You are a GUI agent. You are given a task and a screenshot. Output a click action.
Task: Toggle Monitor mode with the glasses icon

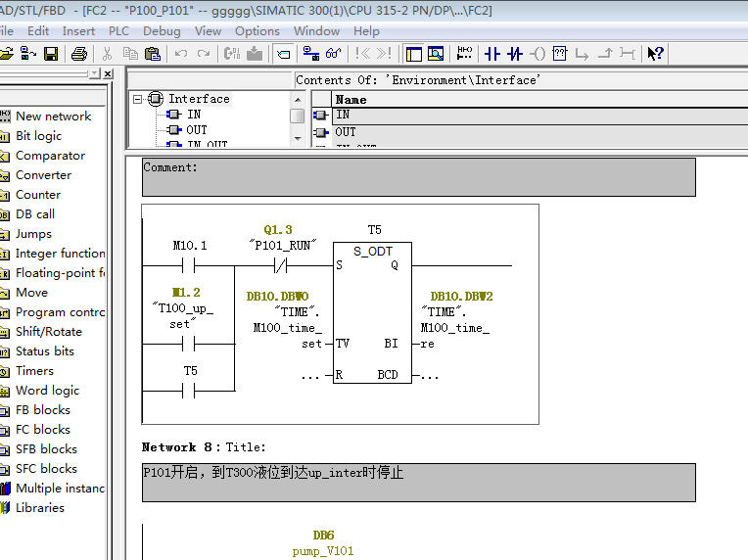click(x=334, y=54)
